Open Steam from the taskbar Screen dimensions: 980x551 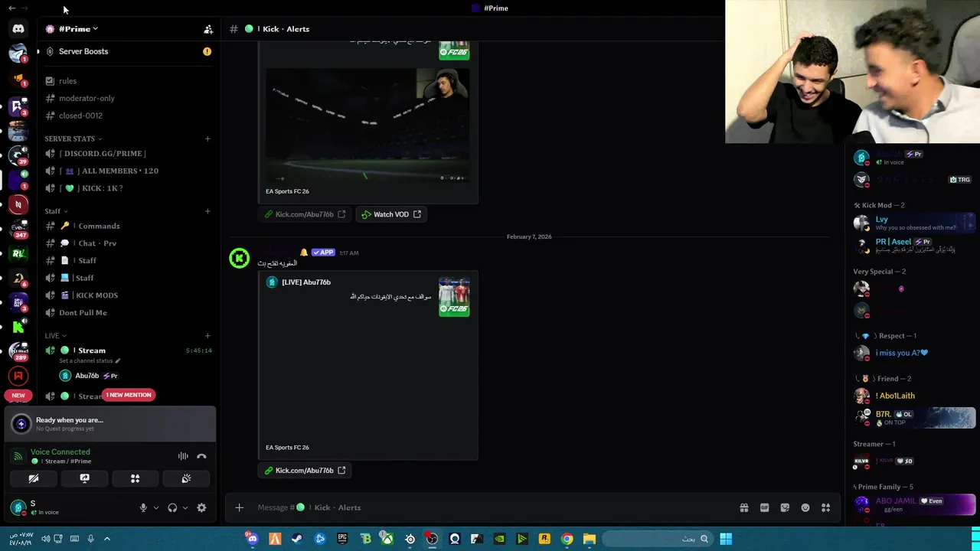(x=297, y=539)
